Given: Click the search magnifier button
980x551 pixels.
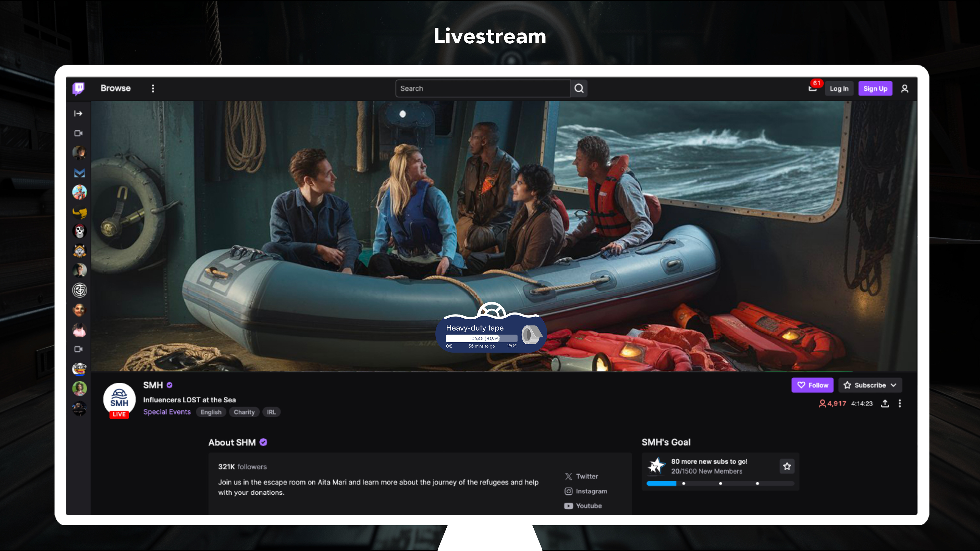Looking at the screenshot, I should [579, 89].
